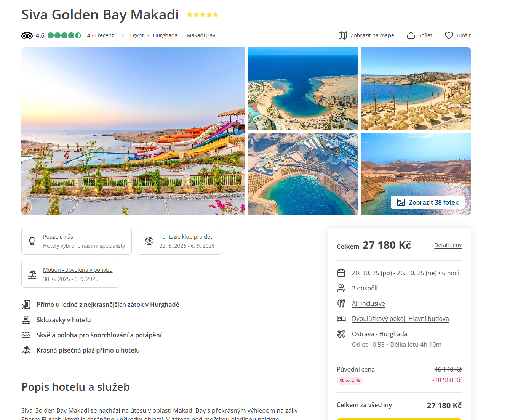
Task: Click the calendar icon in price panel
Action: coord(341,273)
